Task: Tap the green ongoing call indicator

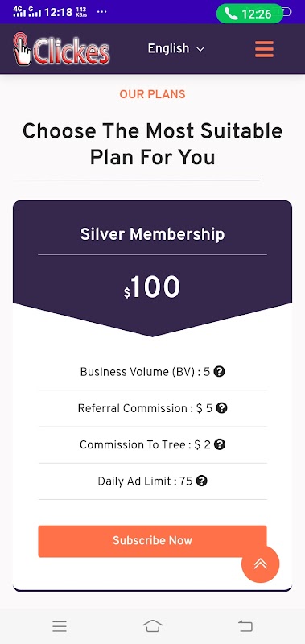Action: tap(249, 14)
